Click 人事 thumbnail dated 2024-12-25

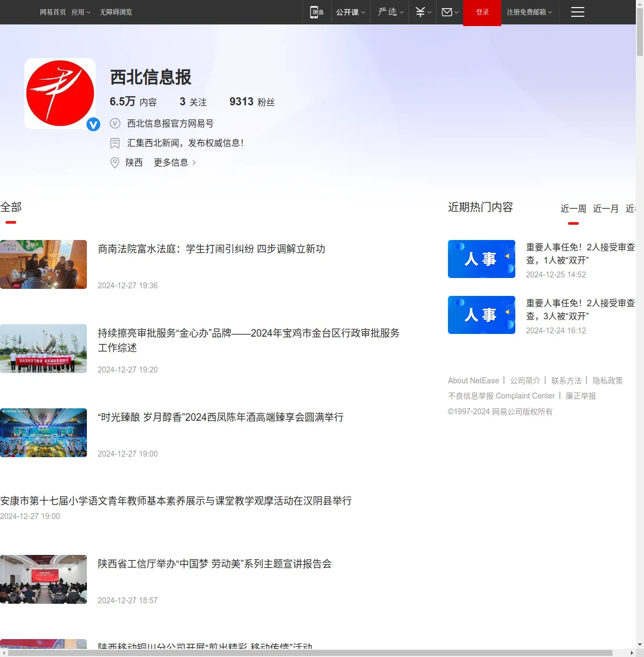pyautogui.click(x=482, y=259)
